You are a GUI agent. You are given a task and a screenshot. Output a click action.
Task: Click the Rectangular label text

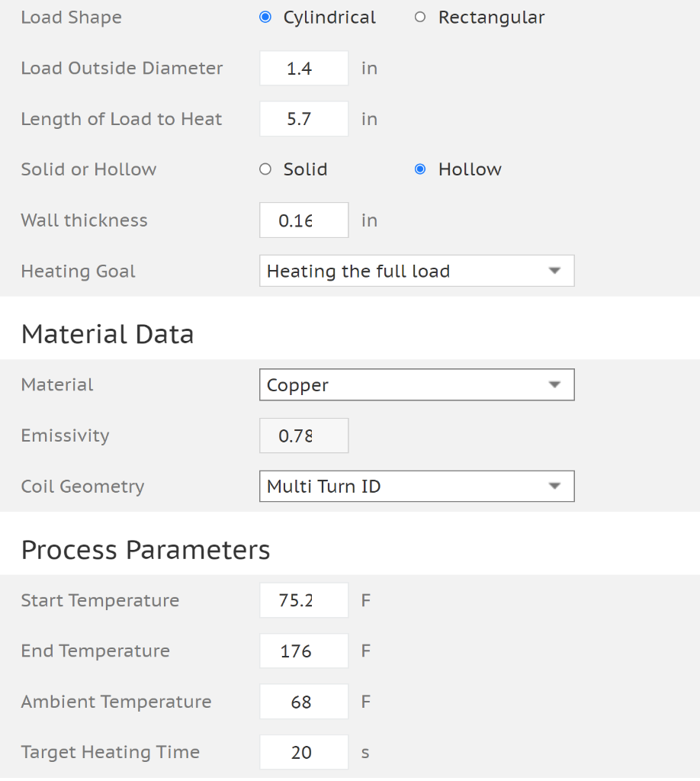491,18
